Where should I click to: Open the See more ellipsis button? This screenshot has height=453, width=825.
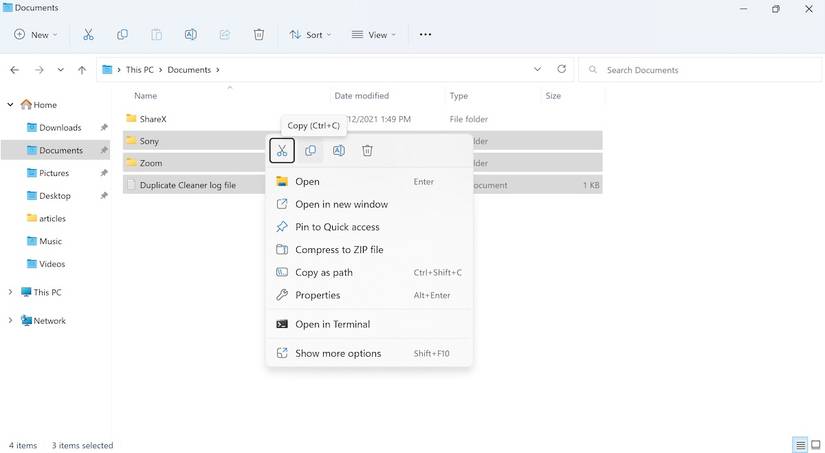(425, 35)
